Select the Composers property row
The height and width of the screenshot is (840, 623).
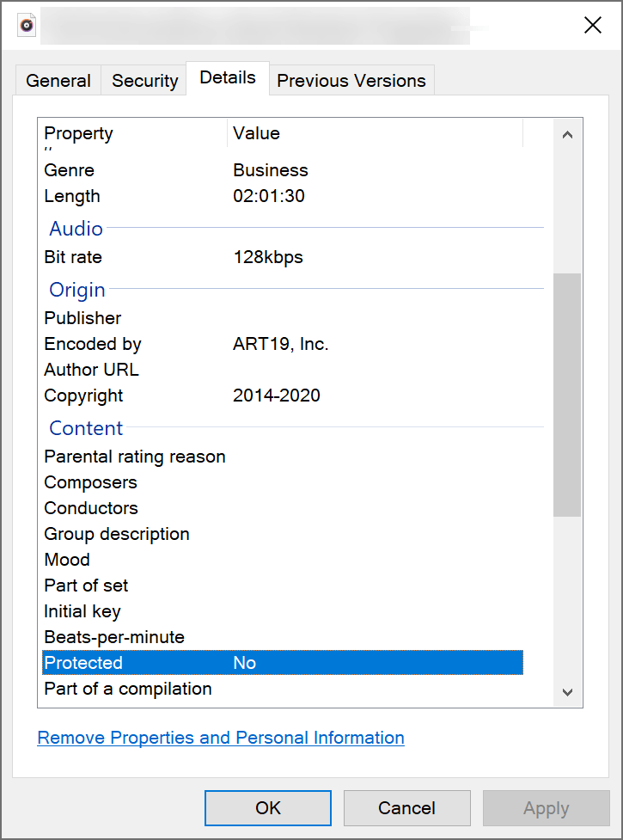(x=283, y=482)
